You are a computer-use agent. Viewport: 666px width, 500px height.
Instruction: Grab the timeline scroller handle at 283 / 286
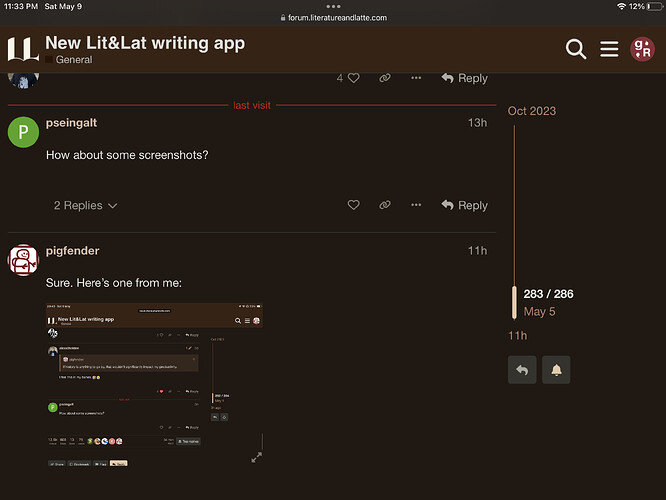pyautogui.click(x=514, y=302)
